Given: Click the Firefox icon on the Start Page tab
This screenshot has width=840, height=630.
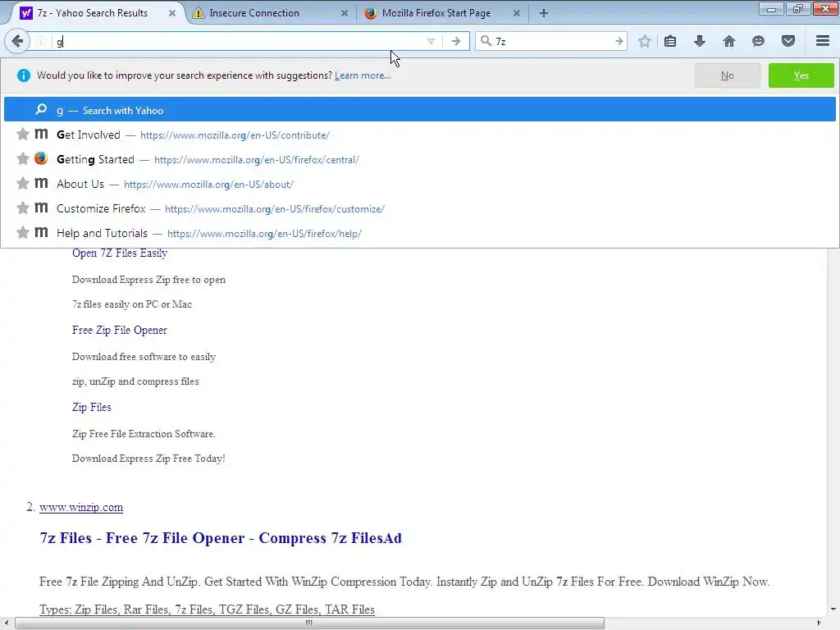Looking at the screenshot, I should click(x=370, y=13).
